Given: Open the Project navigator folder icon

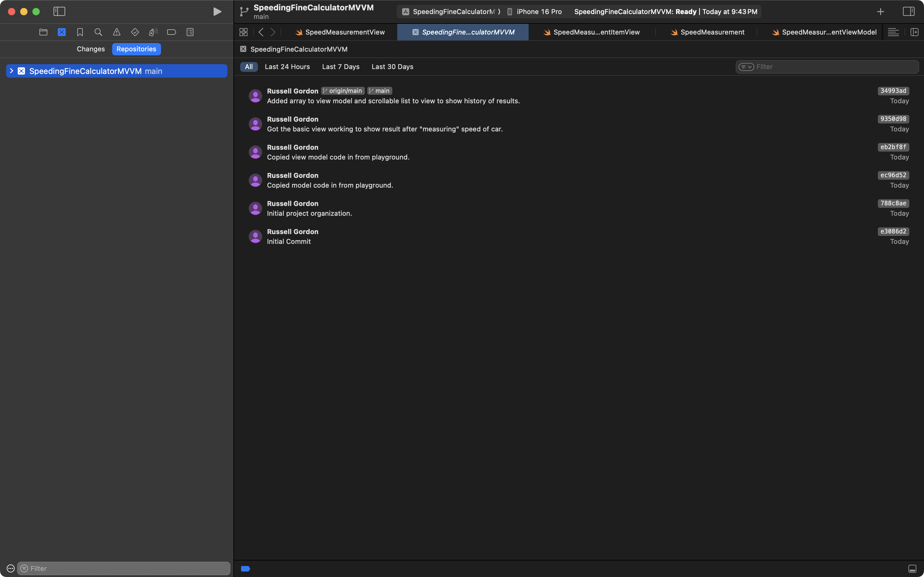Looking at the screenshot, I should tap(43, 32).
